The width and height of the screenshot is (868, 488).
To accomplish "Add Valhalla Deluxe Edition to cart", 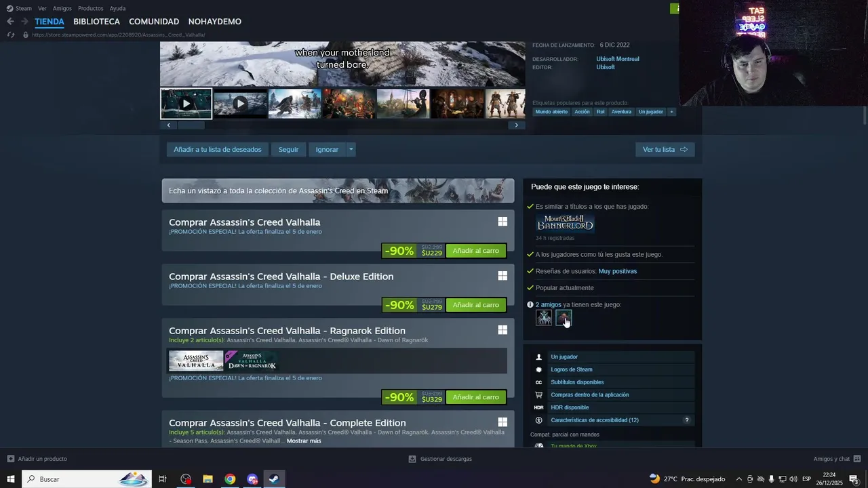I will pyautogui.click(x=475, y=305).
